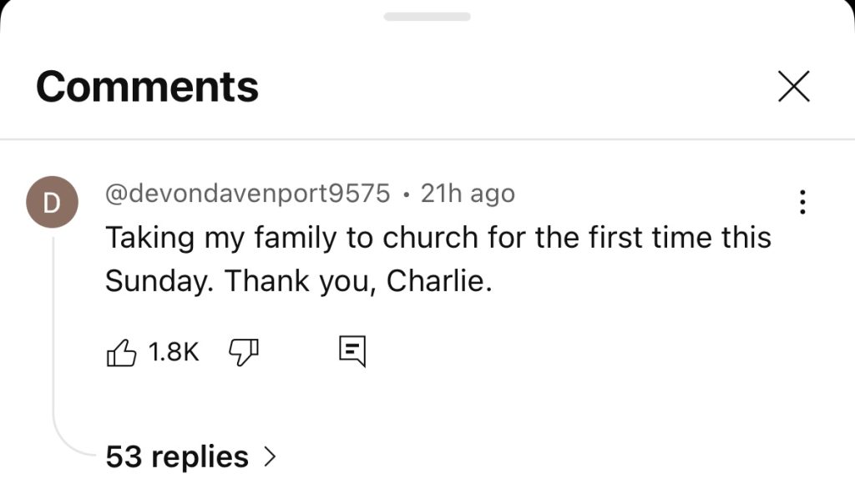Open the brown D profile avatar
The image size is (855, 504).
[x=52, y=203]
